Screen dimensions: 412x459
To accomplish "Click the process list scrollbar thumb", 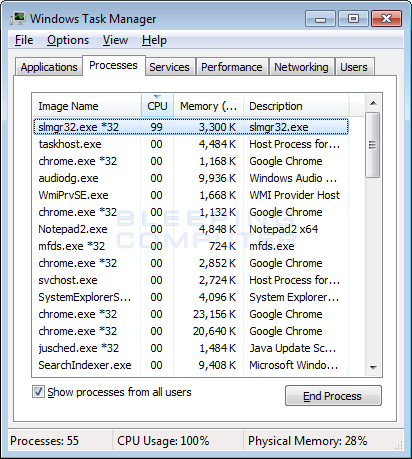I will pos(373,145).
